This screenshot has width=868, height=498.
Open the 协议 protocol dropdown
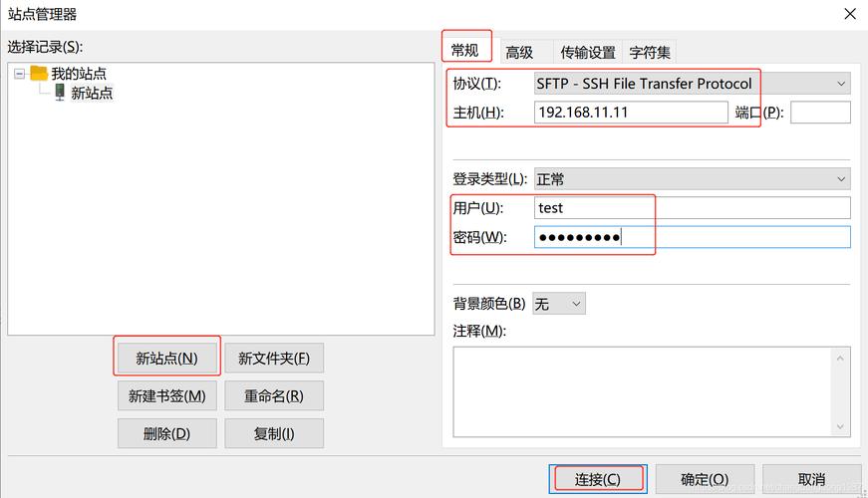(x=692, y=84)
